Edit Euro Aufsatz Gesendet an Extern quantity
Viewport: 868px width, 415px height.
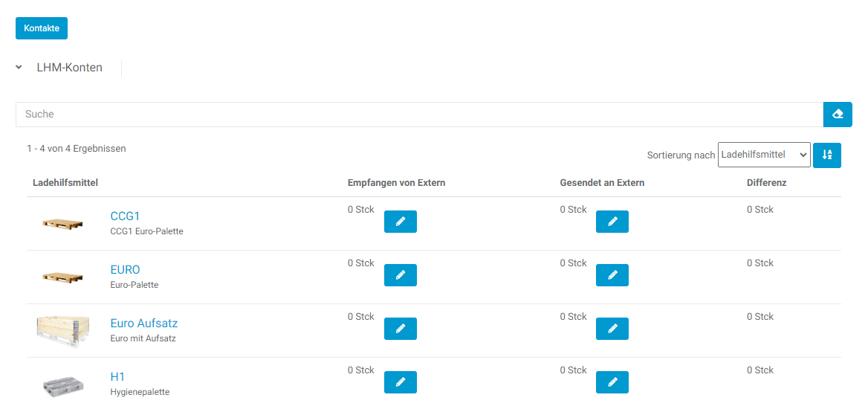tap(612, 329)
